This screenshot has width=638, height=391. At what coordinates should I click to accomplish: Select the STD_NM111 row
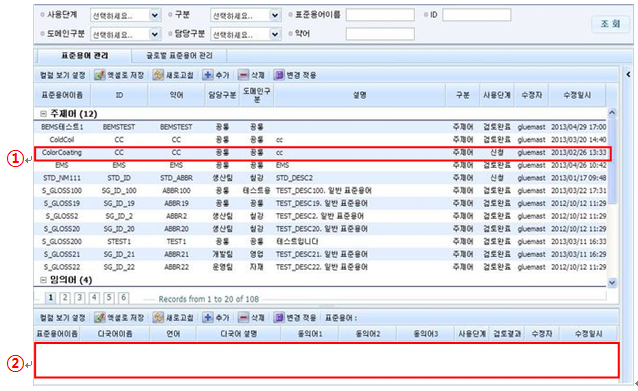point(321,178)
